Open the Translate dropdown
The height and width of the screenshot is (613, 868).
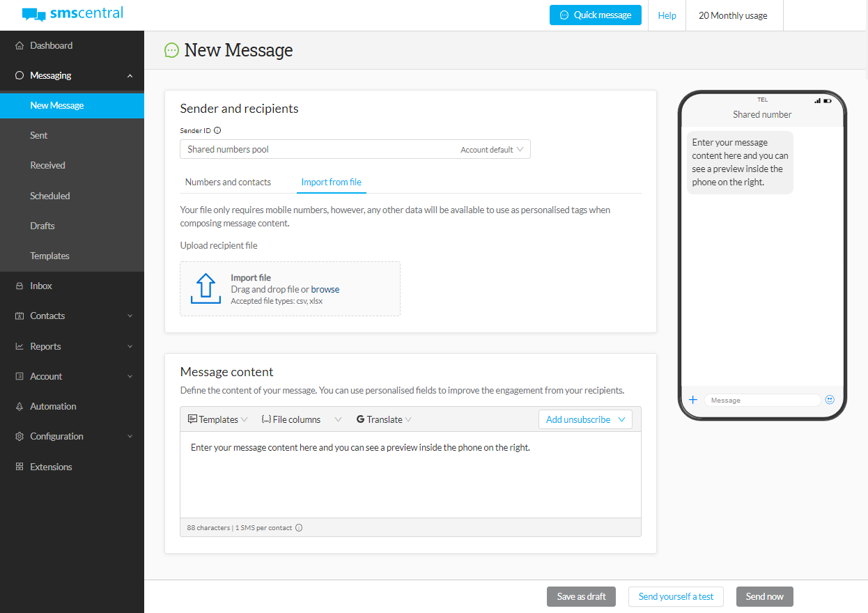tap(384, 419)
